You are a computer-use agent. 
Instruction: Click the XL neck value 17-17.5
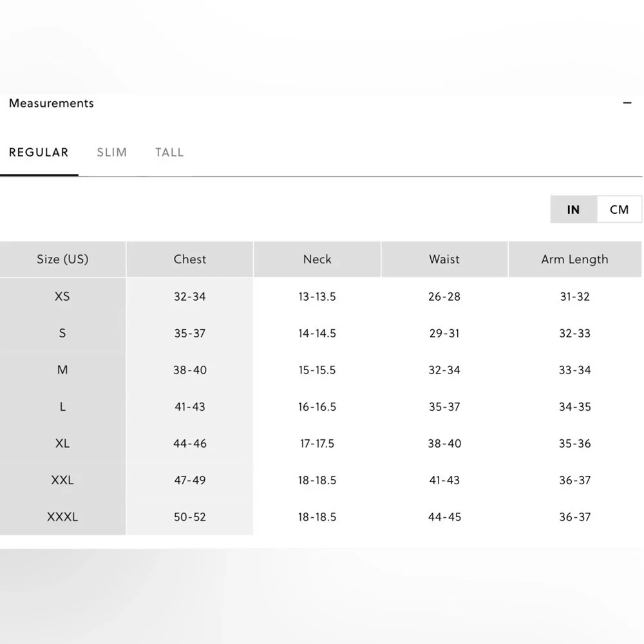coord(317,444)
